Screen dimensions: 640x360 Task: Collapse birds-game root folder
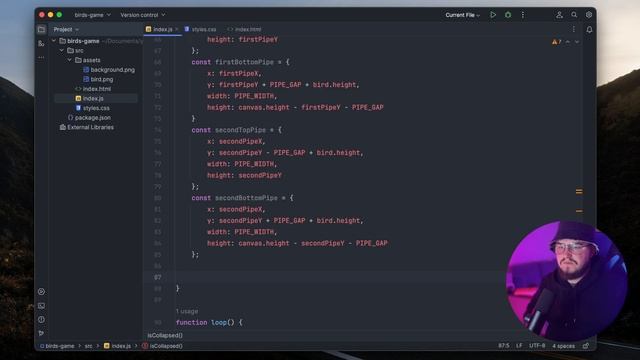point(53,41)
